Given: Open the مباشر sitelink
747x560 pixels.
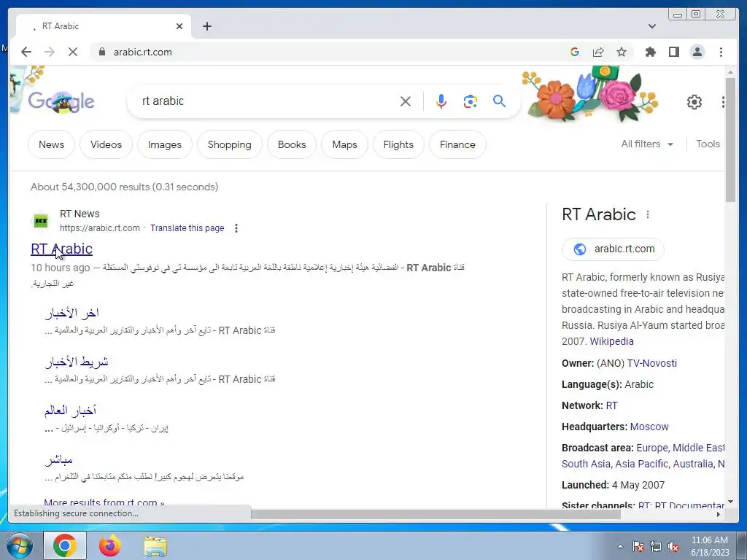Looking at the screenshot, I should pos(58,459).
